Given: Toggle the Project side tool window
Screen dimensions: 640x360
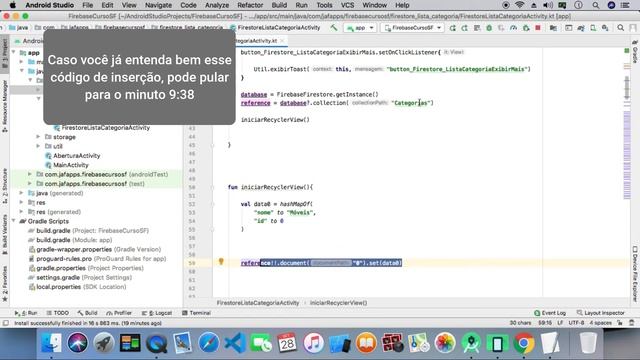Looking at the screenshot, I should pyautogui.click(x=4, y=54).
